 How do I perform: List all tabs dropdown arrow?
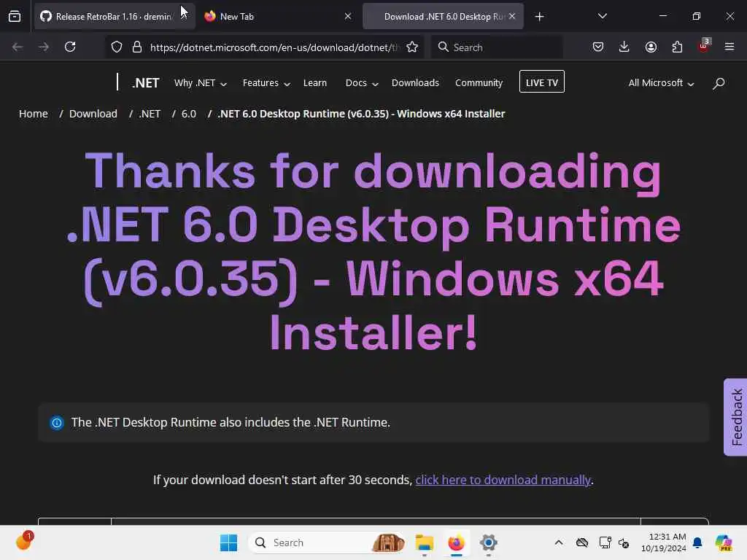[x=602, y=17]
